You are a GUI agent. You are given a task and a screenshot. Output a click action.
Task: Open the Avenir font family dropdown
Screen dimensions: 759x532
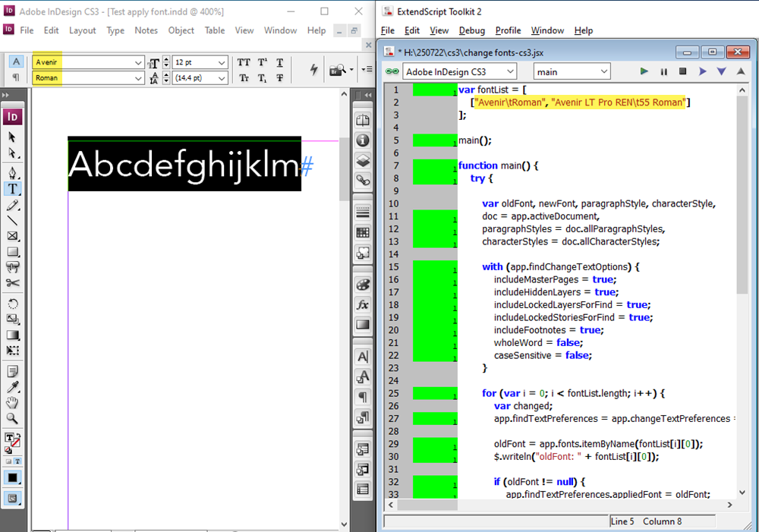coord(138,63)
